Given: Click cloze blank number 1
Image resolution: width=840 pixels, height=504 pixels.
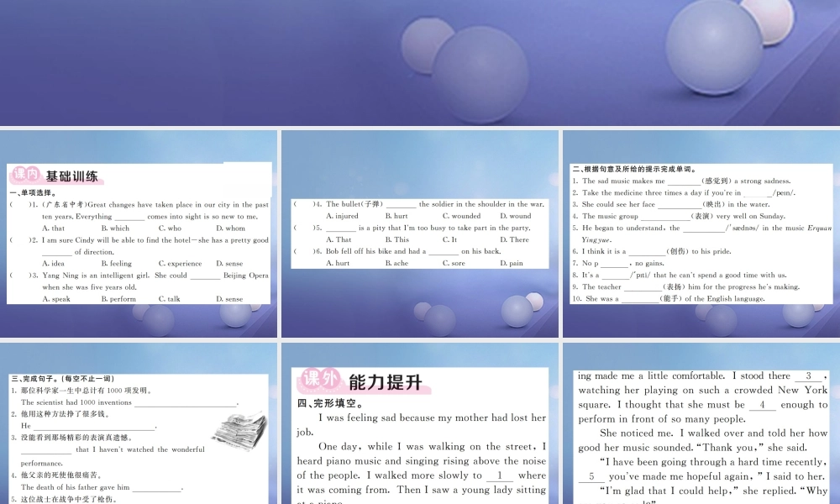Looking at the screenshot, I should (x=500, y=475).
